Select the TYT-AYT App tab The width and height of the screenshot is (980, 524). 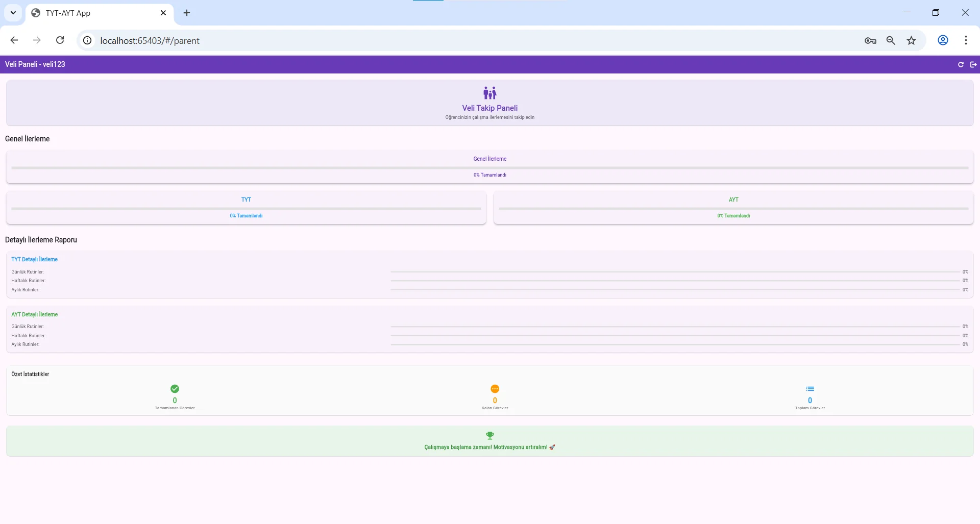(x=100, y=13)
